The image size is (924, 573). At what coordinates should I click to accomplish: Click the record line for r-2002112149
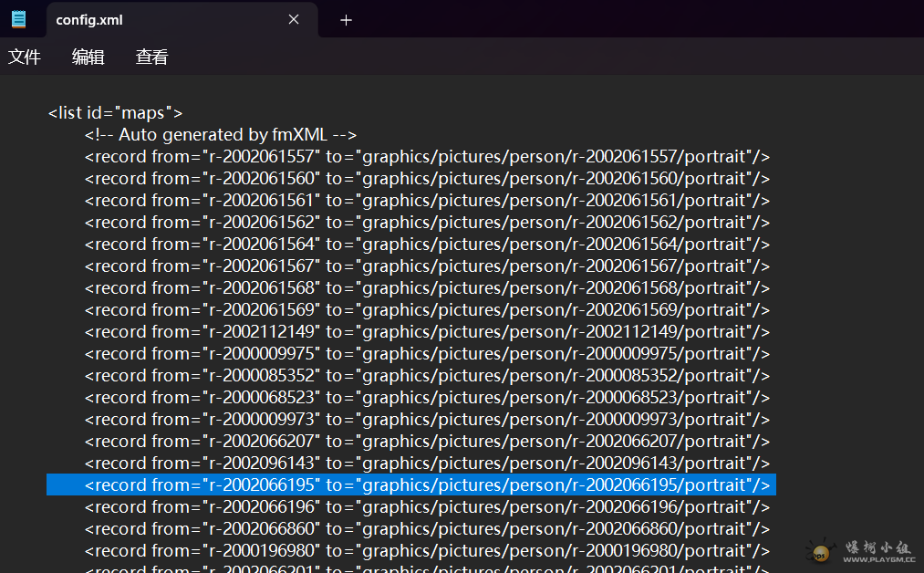click(427, 332)
